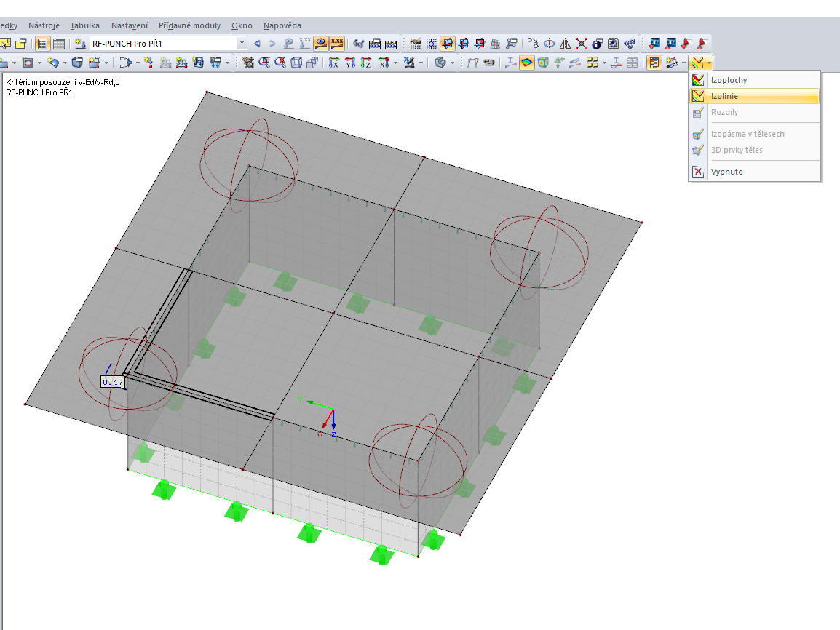Toggle the active work plane icon
The width and height of the screenshot is (840, 630).
click(x=448, y=44)
